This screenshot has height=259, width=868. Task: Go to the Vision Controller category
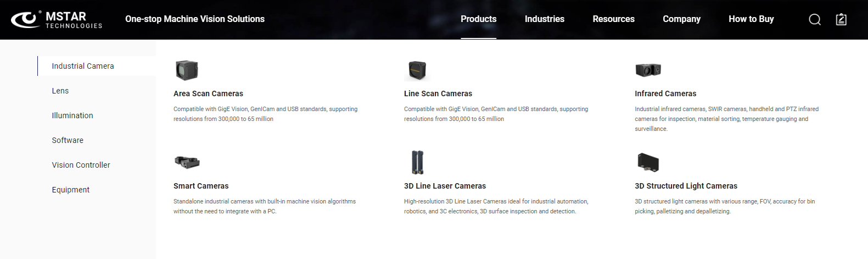(81, 165)
